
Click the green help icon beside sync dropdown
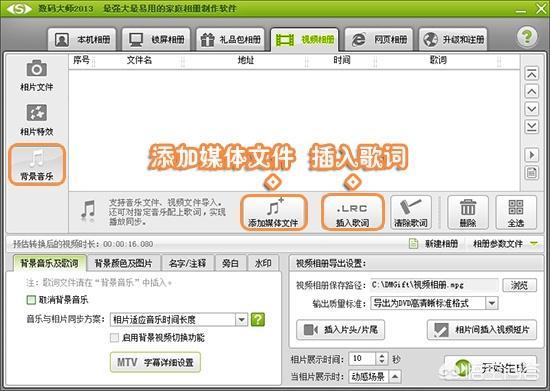click(258, 319)
